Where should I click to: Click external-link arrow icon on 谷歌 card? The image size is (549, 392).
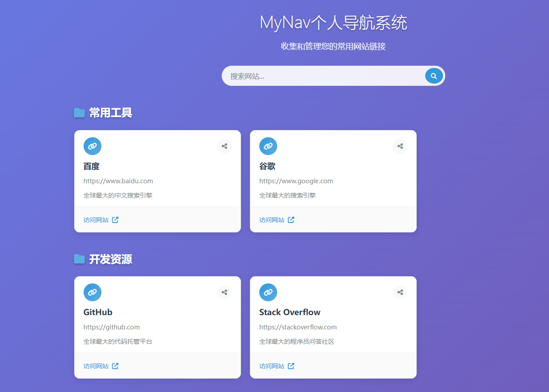tap(291, 220)
